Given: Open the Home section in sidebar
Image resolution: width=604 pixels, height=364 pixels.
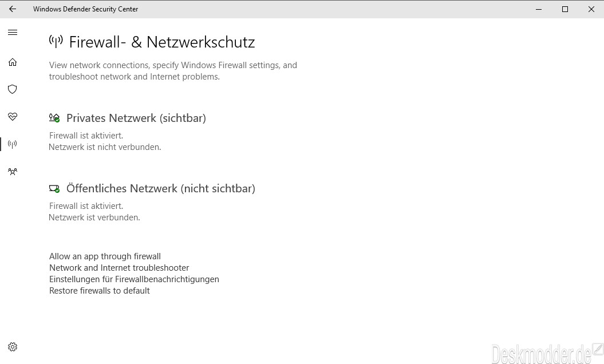Looking at the screenshot, I should pyautogui.click(x=13, y=62).
